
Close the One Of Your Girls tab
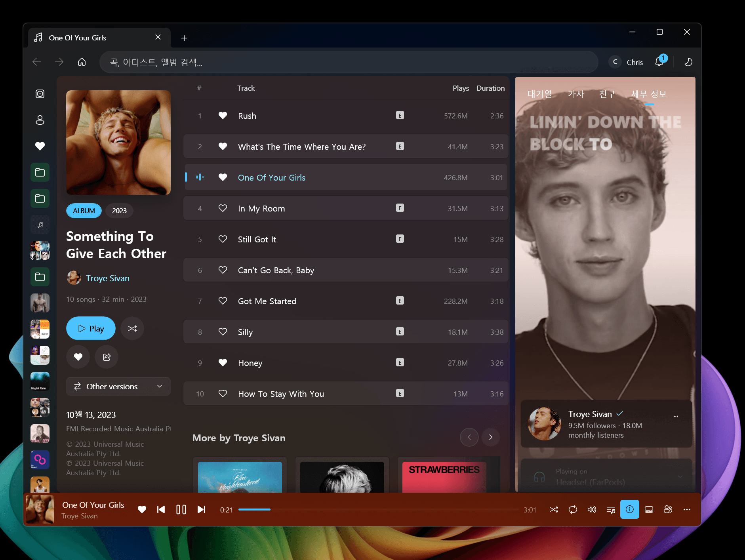[158, 37]
